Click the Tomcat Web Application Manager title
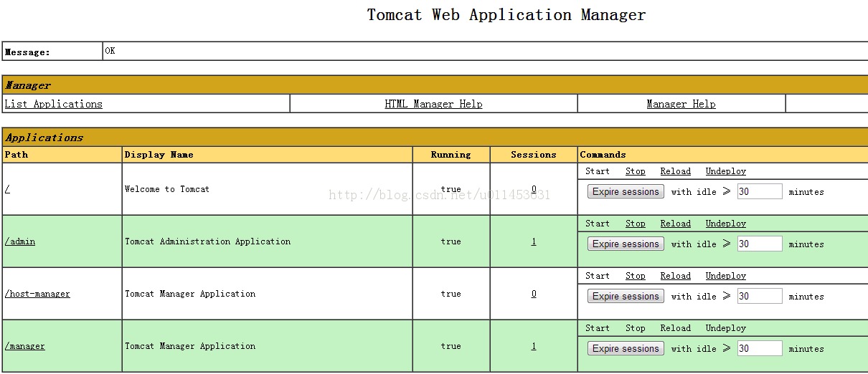Image resolution: width=868 pixels, height=374 pixels. [506, 14]
